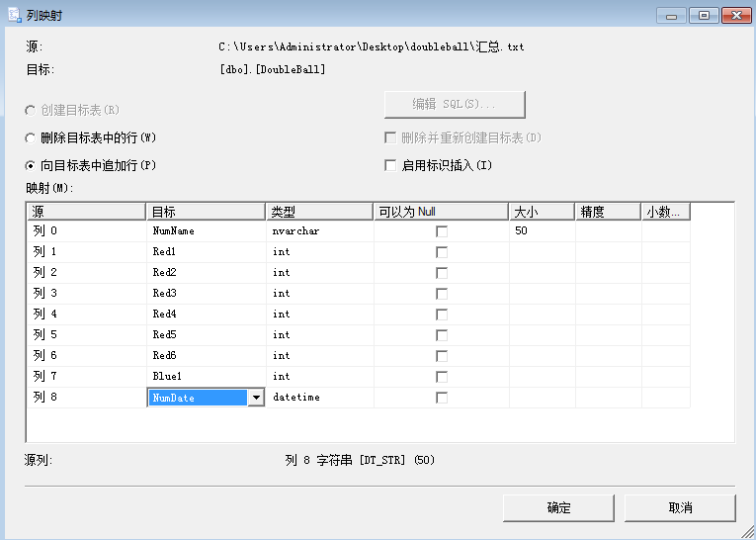Click source cell 列 4
This screenshot has height=540, width=756.
click(87, 315)
